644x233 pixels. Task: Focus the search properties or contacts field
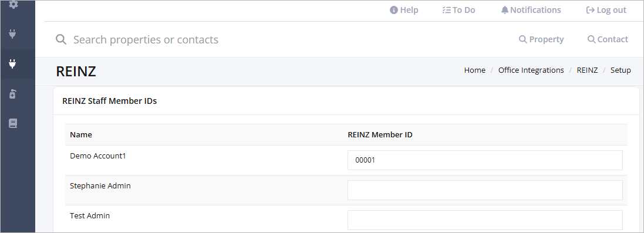coord(146,39)
